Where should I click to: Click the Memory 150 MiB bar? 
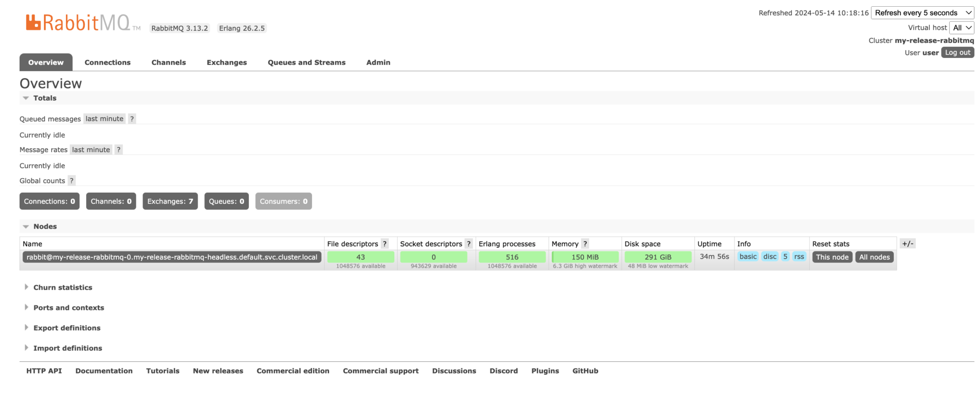coord(585,257)
